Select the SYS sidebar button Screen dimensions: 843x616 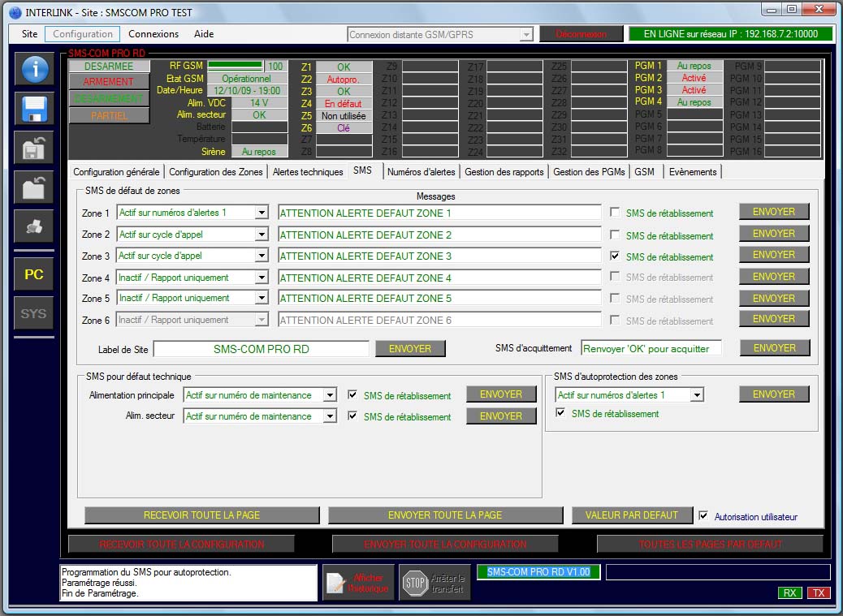[34, 313]
